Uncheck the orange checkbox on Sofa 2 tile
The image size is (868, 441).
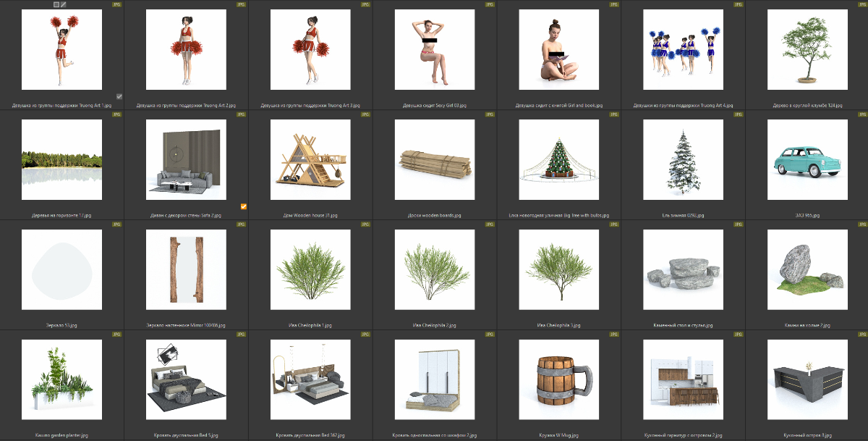click(244, 206)
